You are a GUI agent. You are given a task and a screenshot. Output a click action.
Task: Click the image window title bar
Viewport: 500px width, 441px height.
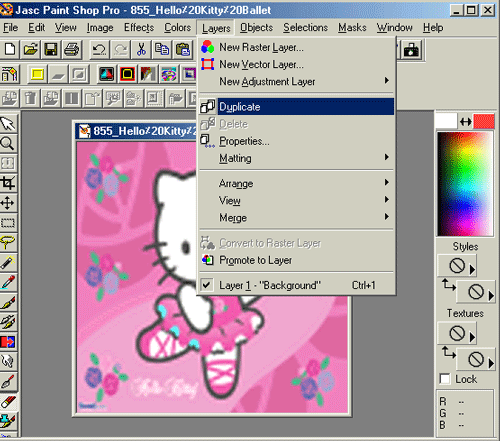(x=137, y=131)
